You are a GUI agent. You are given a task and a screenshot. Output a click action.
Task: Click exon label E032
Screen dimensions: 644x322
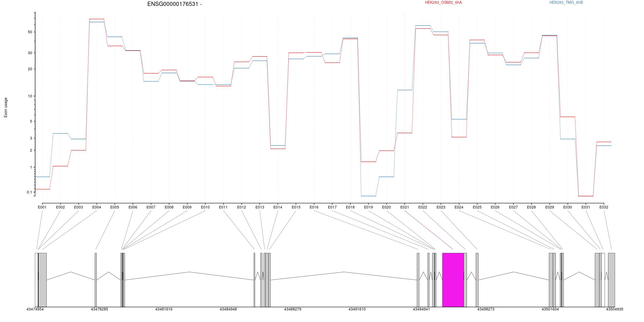(x=604, y=207)
